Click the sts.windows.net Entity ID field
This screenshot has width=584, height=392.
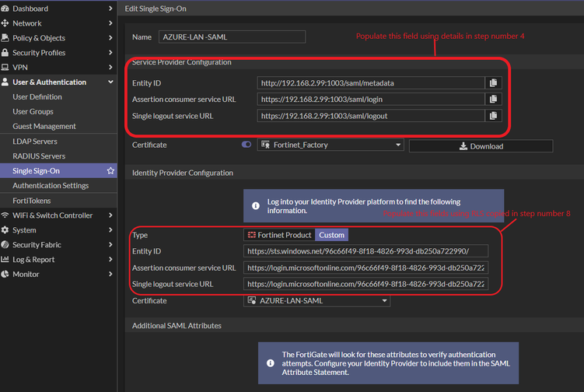pos(365,251)
